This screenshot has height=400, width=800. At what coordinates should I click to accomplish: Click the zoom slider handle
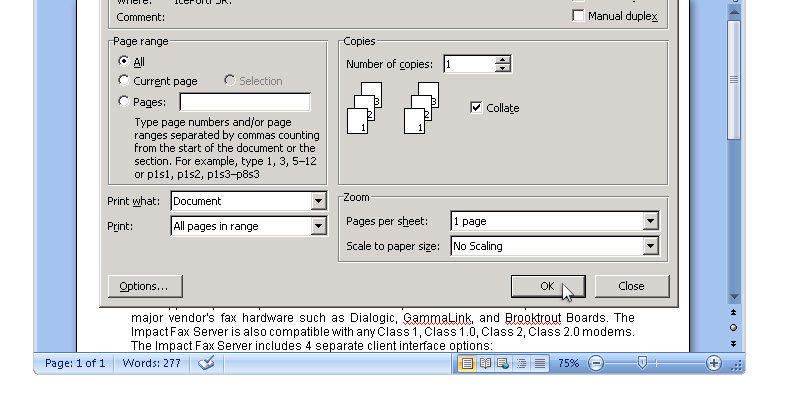coord(642,364)
